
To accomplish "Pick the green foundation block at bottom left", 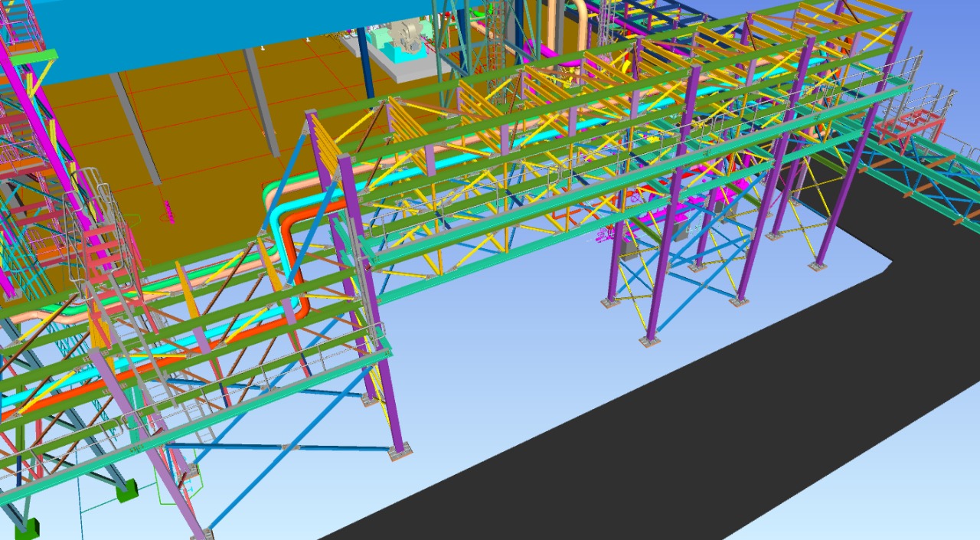I will click(x=127, y=490).
